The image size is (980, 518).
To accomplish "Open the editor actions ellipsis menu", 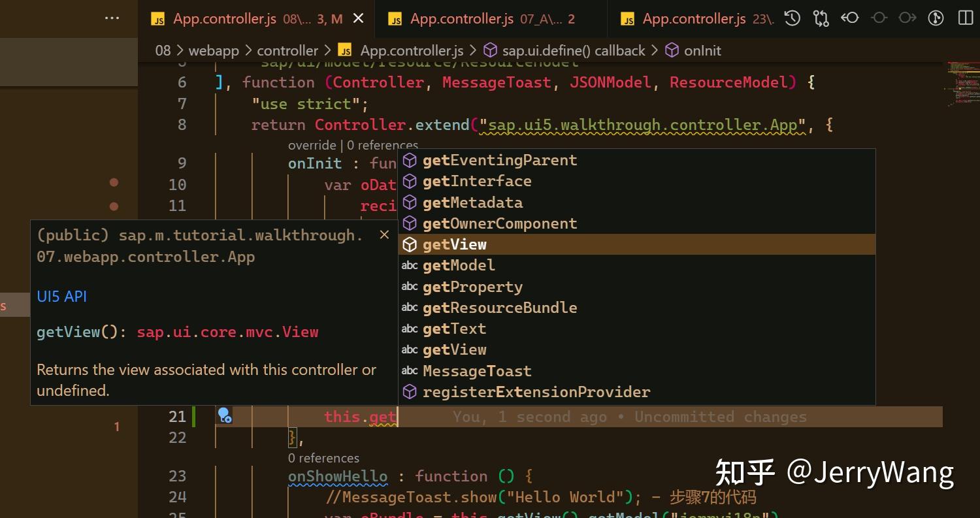I will pyautogui.click(x=112, y=18).
